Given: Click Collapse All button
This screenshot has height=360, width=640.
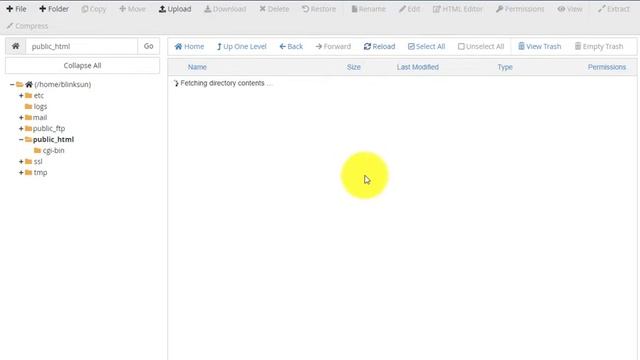Looking at the screenshot, I should point(82,65).
